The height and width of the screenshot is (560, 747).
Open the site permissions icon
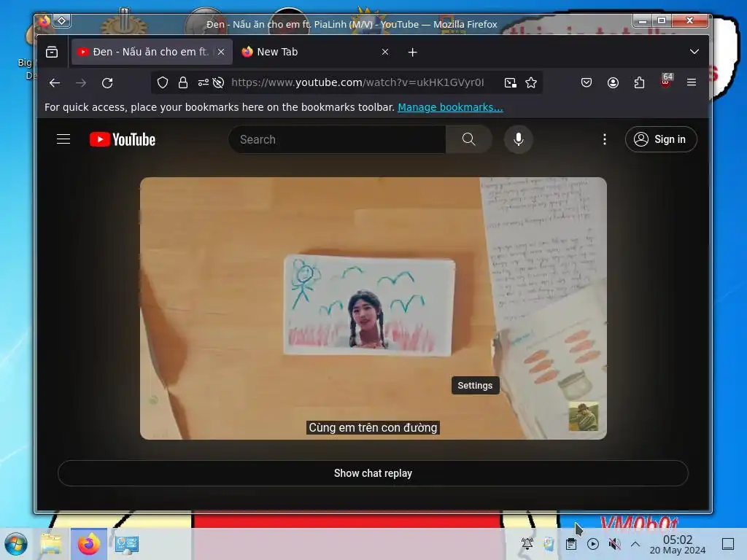pos(204,83)
